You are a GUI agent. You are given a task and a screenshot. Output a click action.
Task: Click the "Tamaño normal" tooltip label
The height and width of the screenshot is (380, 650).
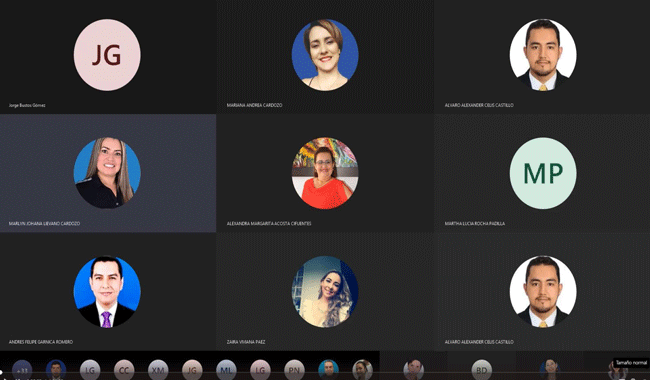pos(631,363)
